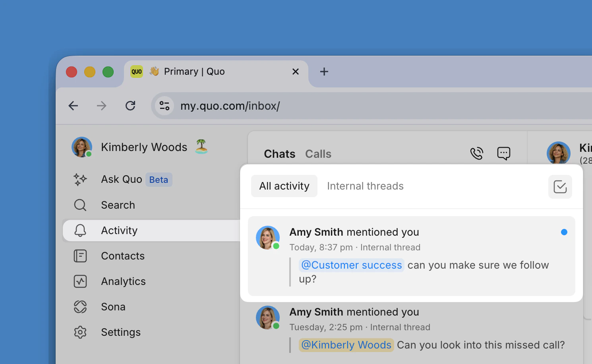Click Amy Smith avatar on Tuesday's mention
Viewport: 592px width, 364px height.
pos(268,318)
